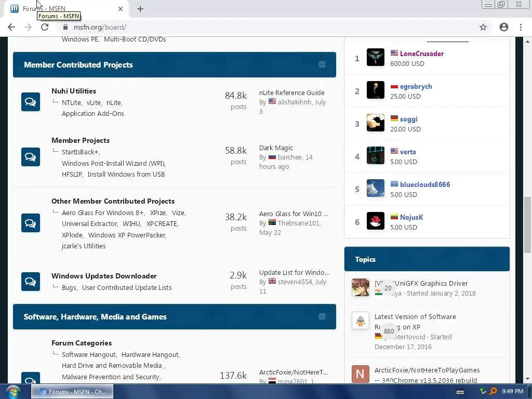This screenshot has height=399, width=532.
Task: View site info via the padlock icon
Action: [x=65, y=27]
